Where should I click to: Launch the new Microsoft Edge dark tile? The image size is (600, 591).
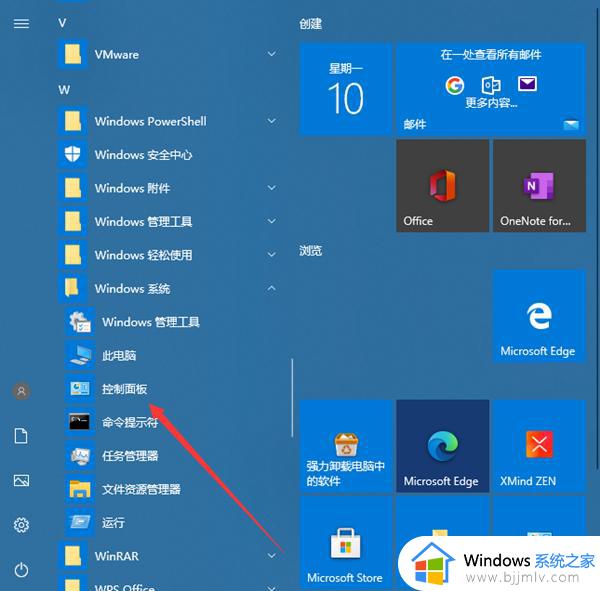(x=442, y=446)
